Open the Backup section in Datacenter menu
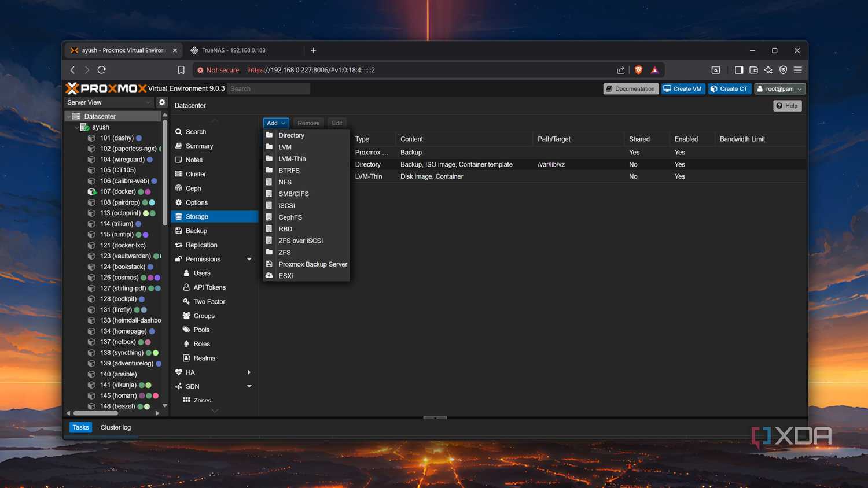This screenshot has height=488, width=868. pos(215,231)
